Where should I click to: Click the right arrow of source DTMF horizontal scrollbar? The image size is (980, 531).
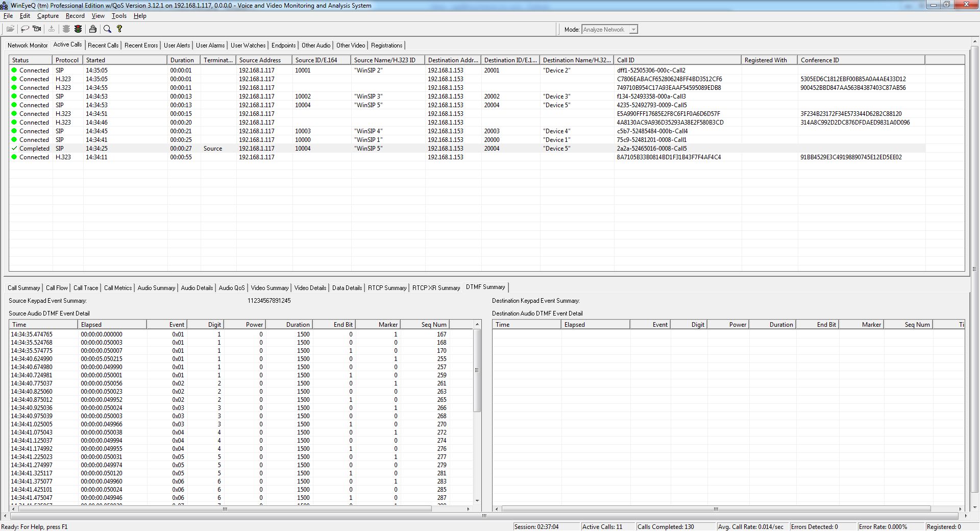(468, 509)
